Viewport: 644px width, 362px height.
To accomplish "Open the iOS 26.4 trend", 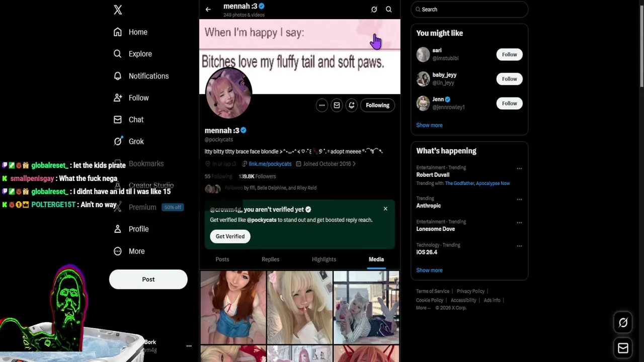I will pyautogui.click(x=427, y=252).
